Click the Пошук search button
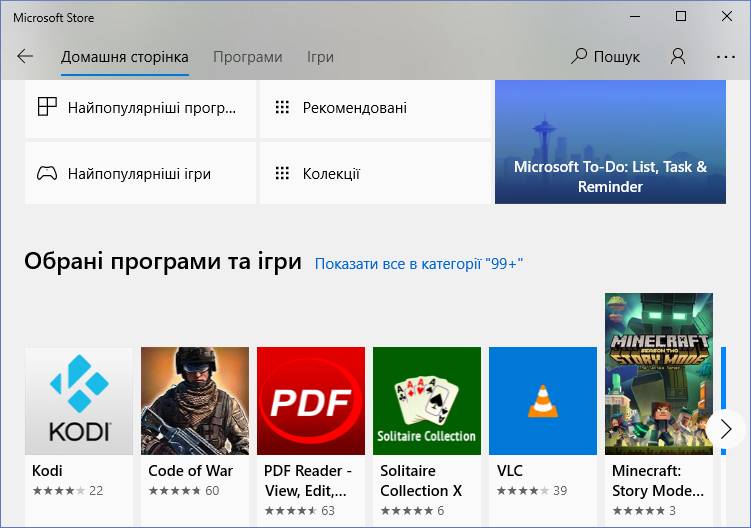The height and width of the screenshot is (528, 751). 605,57
